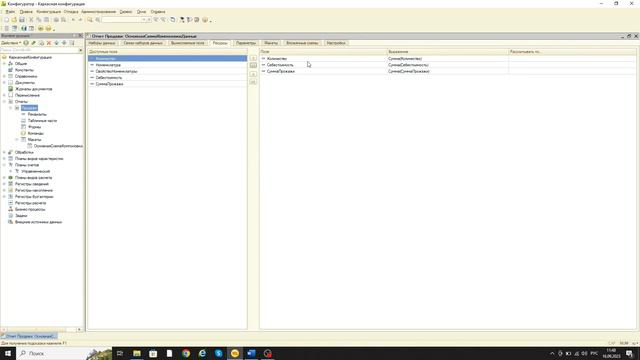Open the Сервис menu
Image resolution: width=640 pixels, height=360 pixels.
pyautogui.click(x=126, y=12)
